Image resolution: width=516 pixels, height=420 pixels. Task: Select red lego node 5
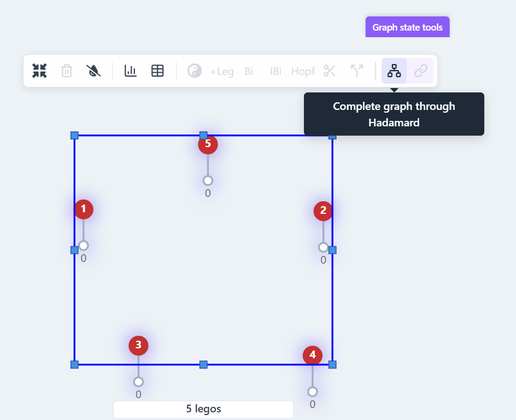coord(208,144)
